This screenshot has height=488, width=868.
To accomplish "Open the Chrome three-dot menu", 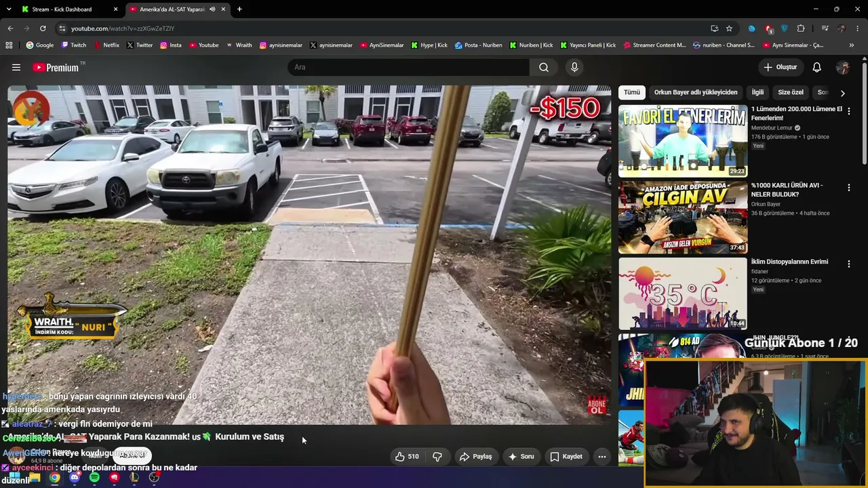I will (858, 28).
